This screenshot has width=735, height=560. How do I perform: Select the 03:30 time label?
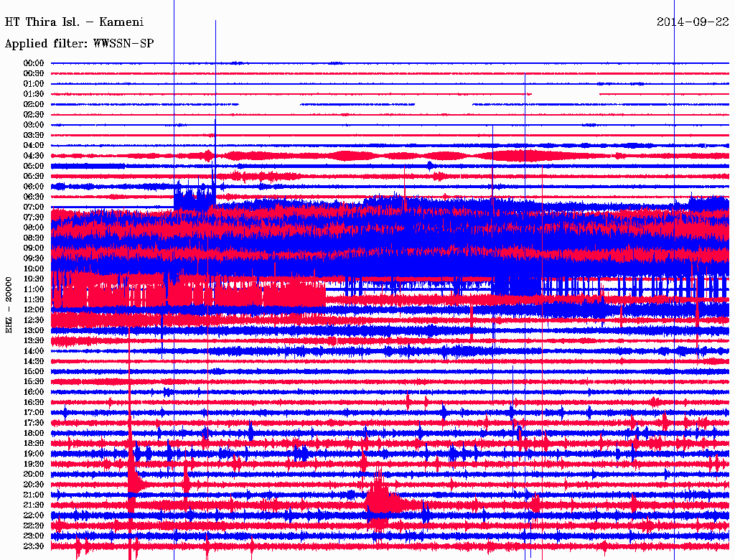click(x=34, y=135)
